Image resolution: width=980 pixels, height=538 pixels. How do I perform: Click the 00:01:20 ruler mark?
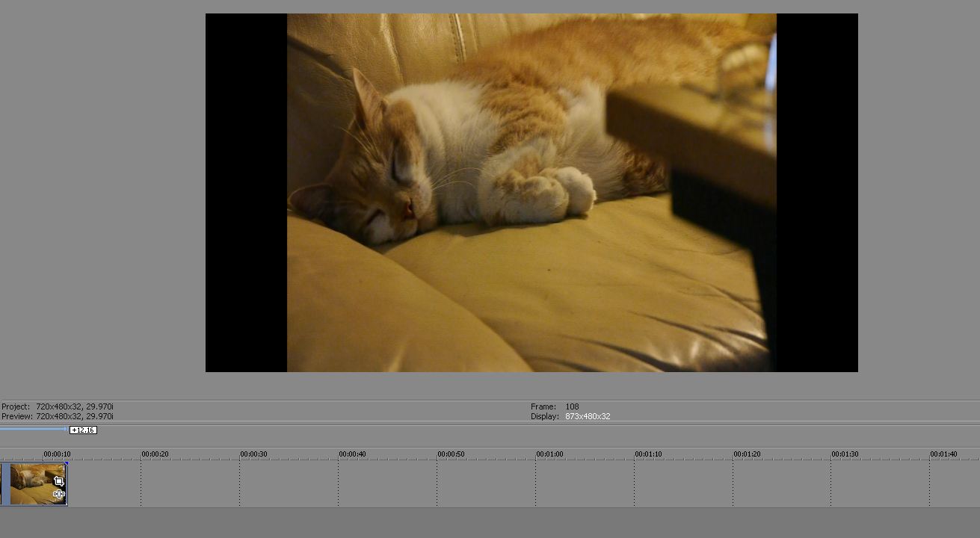[x=747, y=454]
